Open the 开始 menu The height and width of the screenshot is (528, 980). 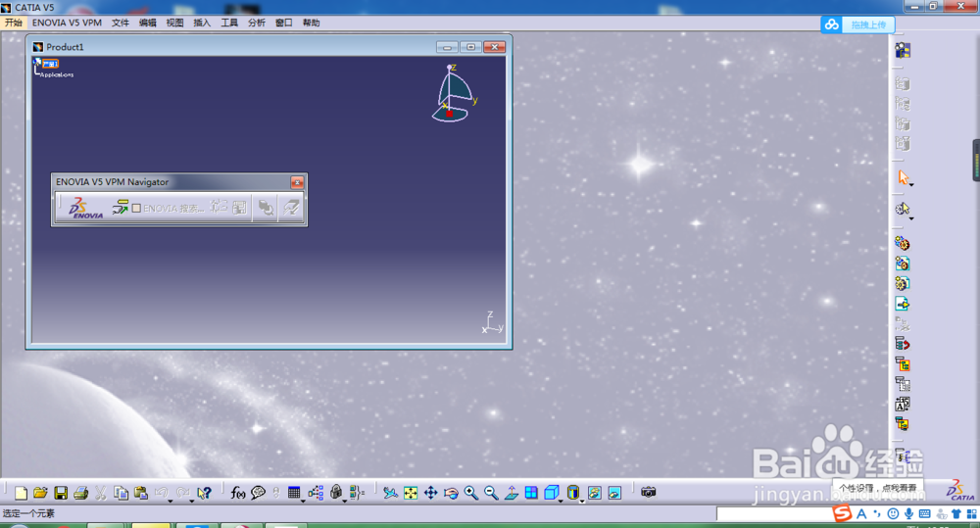[x=13, y=23]
